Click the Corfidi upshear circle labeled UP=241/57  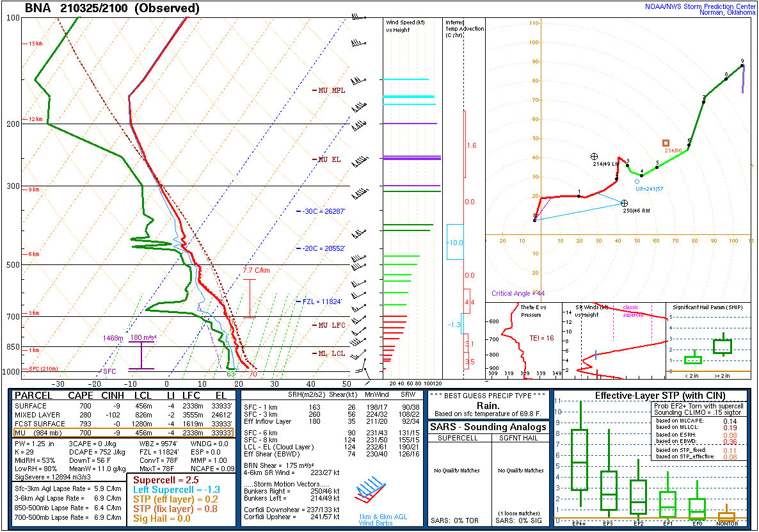637,182
